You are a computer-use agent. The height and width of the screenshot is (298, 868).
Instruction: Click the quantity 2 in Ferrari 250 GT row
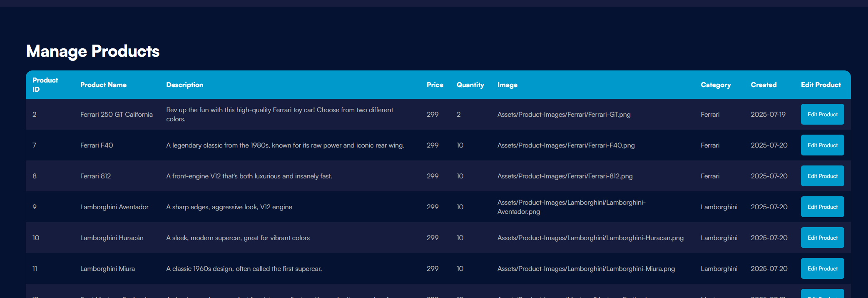458,114
